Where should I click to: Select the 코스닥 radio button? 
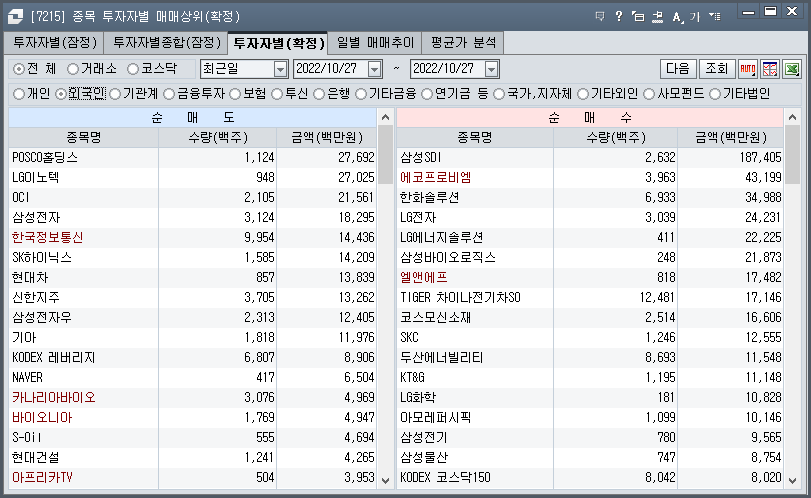click(133, 69)
